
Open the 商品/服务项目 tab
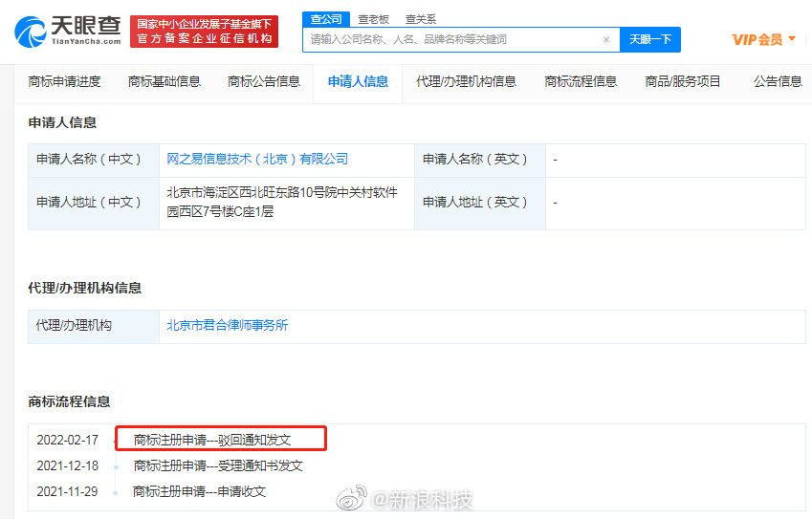coord(683,82)
